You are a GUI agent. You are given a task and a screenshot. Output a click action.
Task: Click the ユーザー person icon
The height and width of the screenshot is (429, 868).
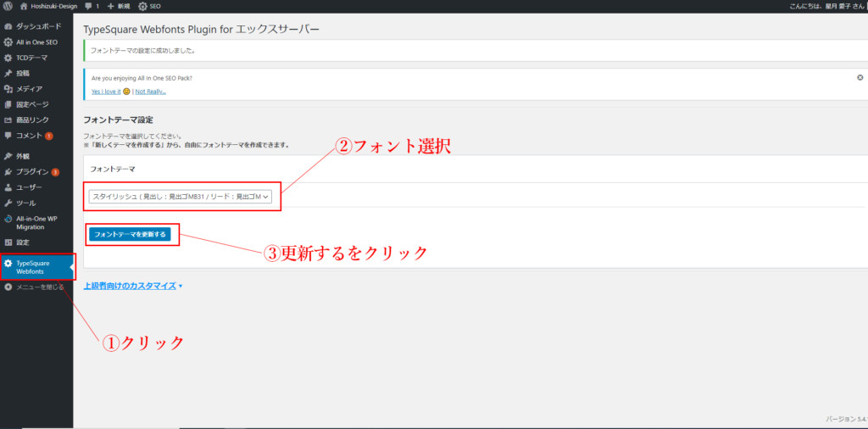tap(8, 187)
